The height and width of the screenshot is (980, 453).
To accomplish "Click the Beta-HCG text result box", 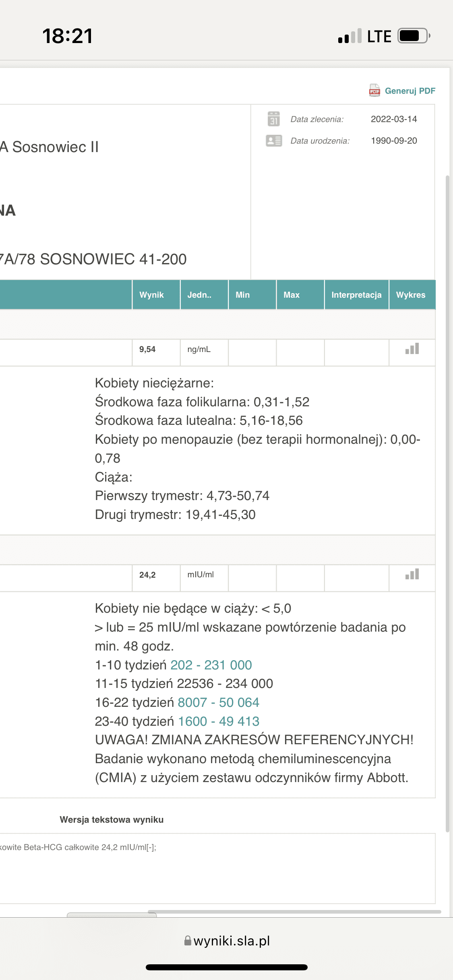I will 217,868.
